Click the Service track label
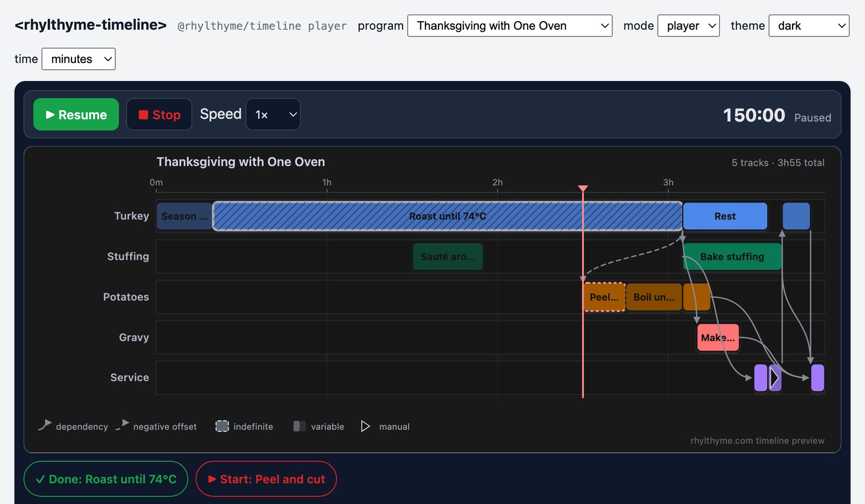 tap(129, 378)
